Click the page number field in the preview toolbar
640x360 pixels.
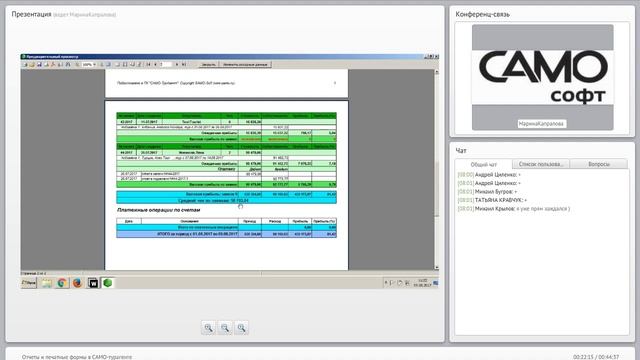coord(166,64)
